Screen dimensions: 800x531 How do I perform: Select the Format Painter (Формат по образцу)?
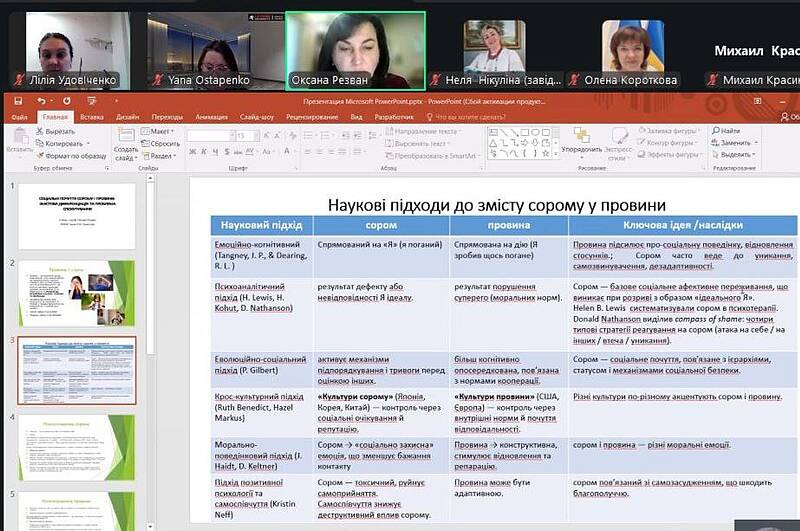pos(39,156)
